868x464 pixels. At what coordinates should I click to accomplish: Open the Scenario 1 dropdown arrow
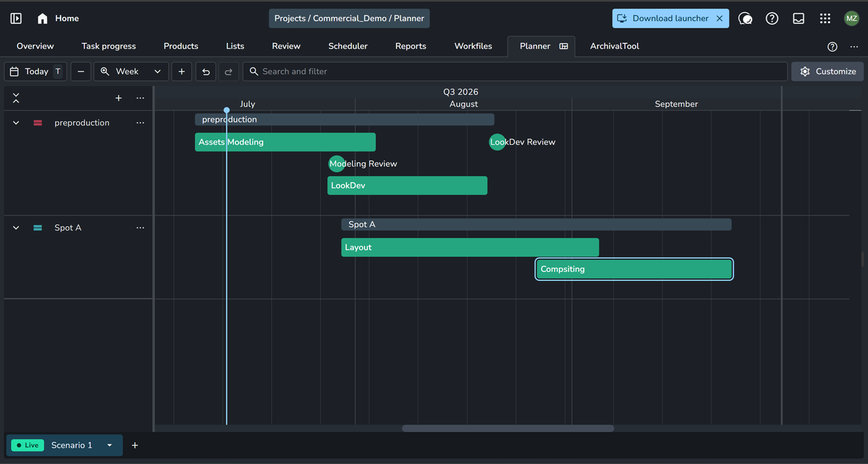pos(109,445)
